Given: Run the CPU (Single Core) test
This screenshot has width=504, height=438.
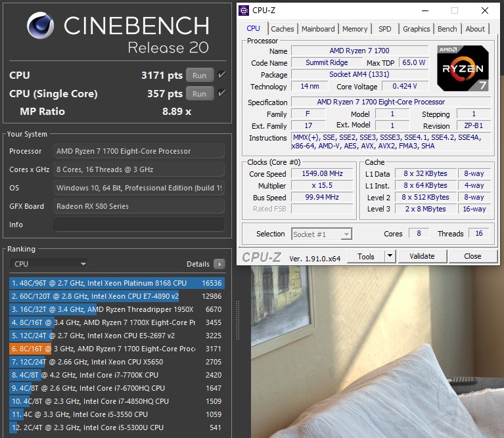Looking at the screenshot, I should (x=200, y=94).
